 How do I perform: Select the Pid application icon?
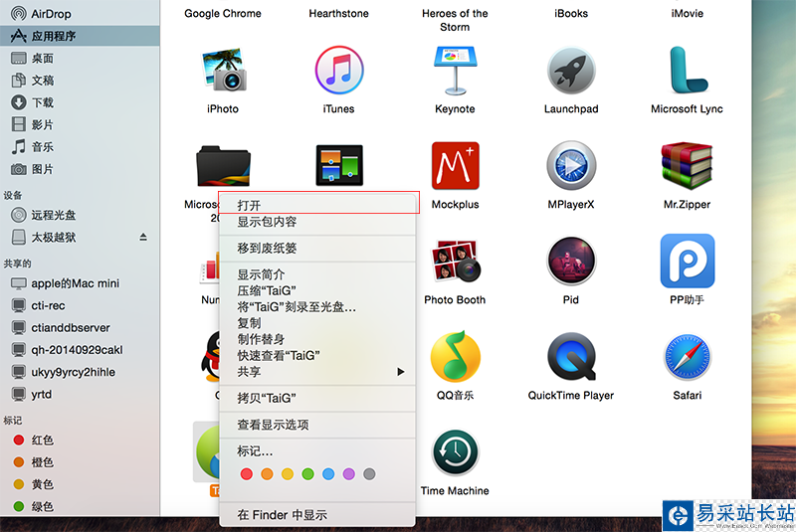[x=571, y=261]
